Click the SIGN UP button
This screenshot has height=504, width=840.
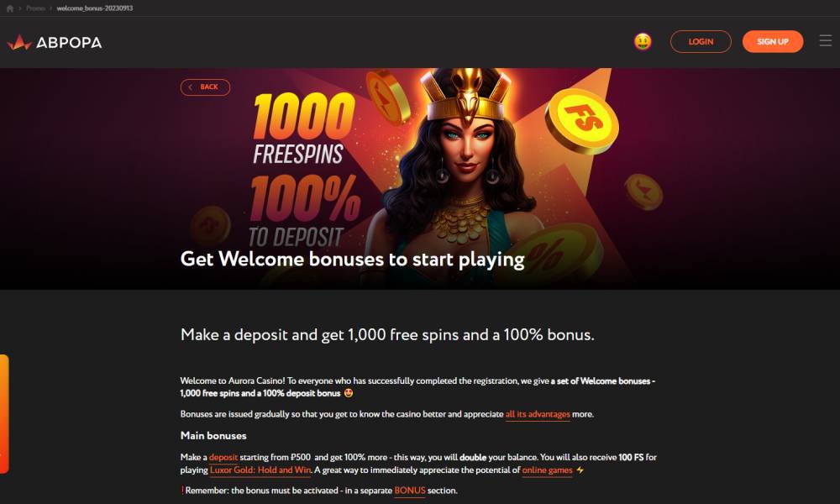coord(773,41)
